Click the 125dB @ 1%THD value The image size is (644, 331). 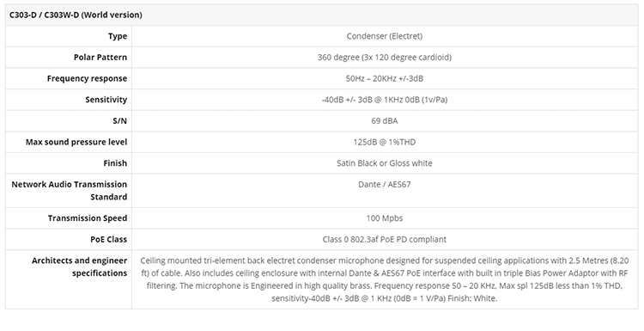385,142
